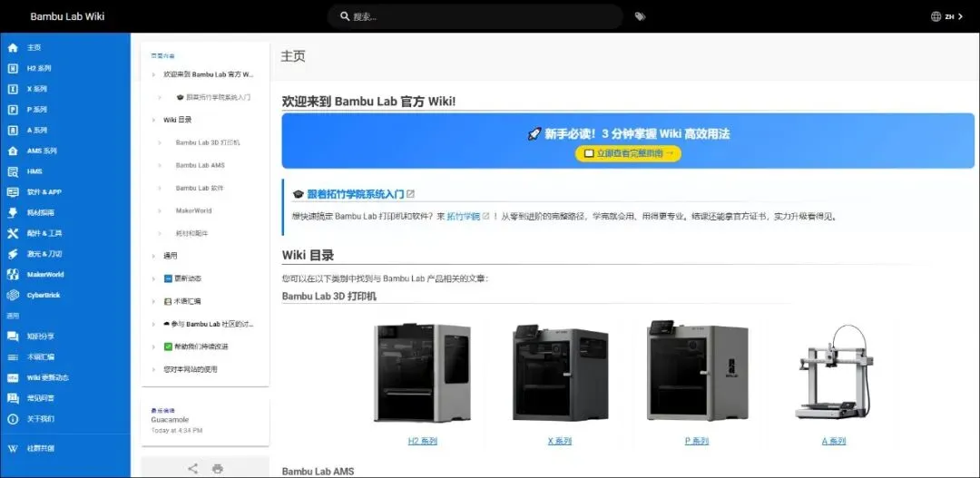Open the A 系列 sidebar section
This screenshot has width=980, height=478.
pyautogui.click(x=65, y=130)
